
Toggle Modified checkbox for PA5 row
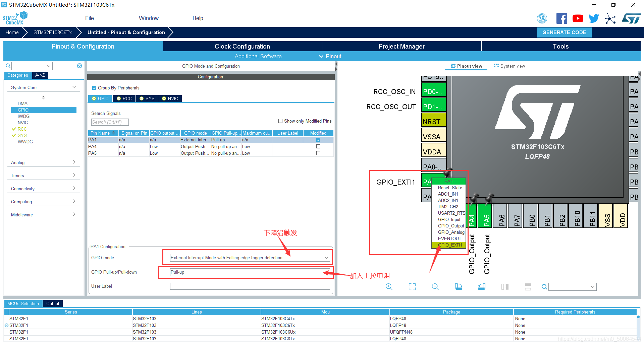pos(318,153)
